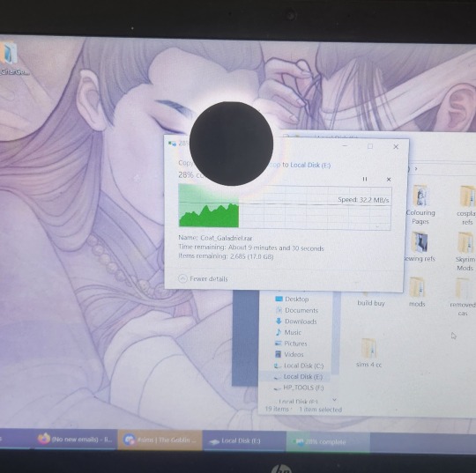Image resolution: width=476 pixels, height=473 pixels.
Task: Switch to Firefox email taskbar button
Action: pyautogui.click(x=75, y=440)
